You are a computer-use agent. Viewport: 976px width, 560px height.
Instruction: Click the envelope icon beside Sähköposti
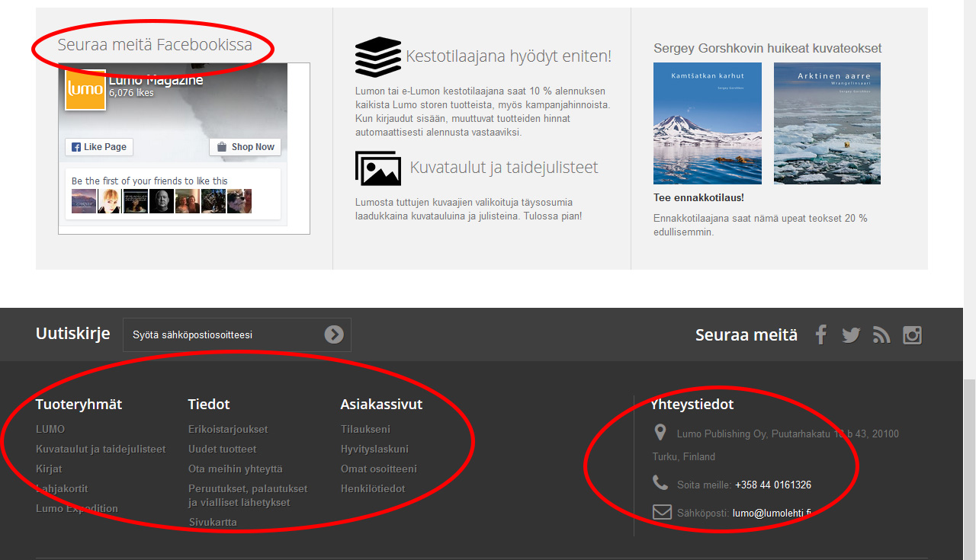(x=662, y=512)
